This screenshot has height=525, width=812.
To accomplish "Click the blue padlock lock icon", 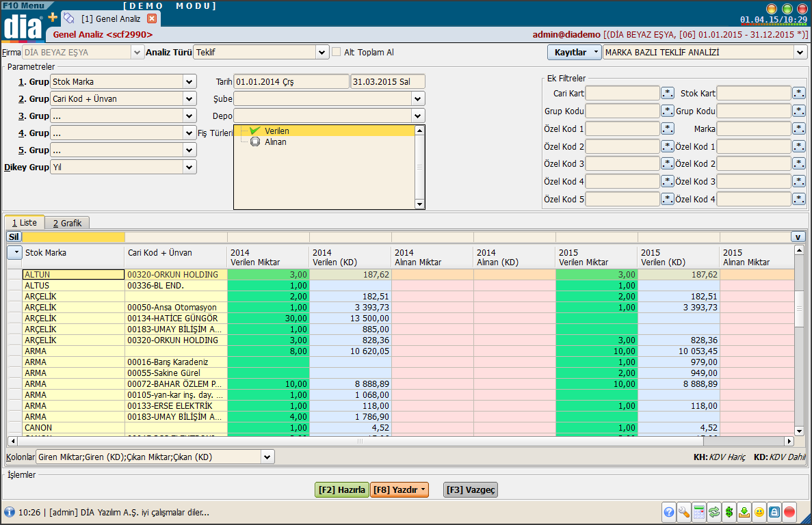I will 774,512.
